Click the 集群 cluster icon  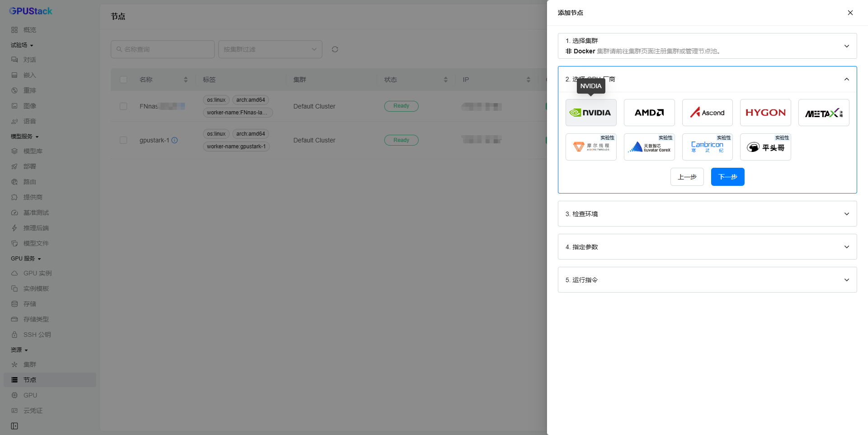coord(14,364)
